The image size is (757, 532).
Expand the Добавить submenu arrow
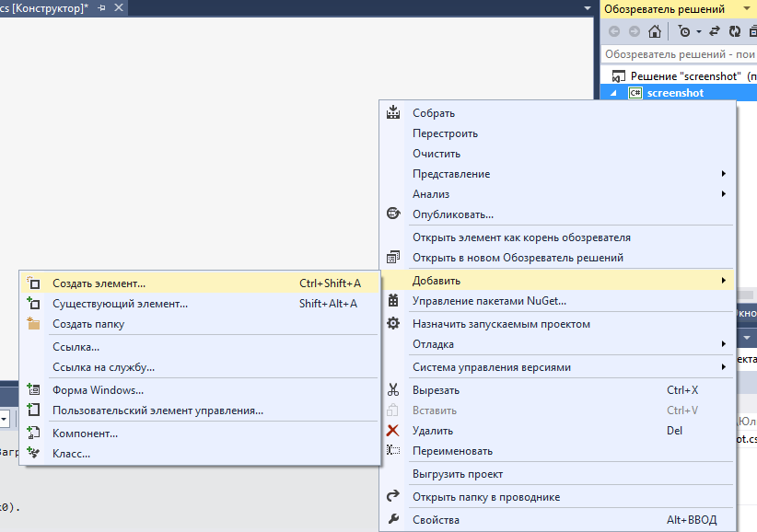point(723,280)
